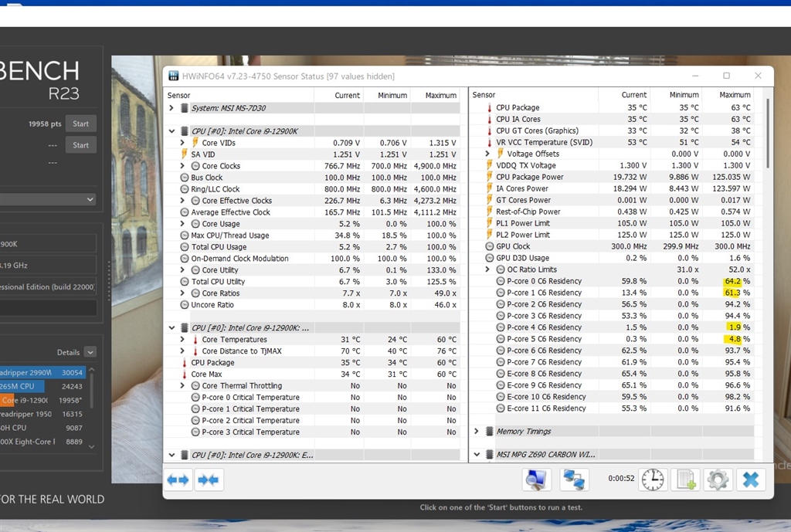Expand the Core VIDs row

click(182, 143)
